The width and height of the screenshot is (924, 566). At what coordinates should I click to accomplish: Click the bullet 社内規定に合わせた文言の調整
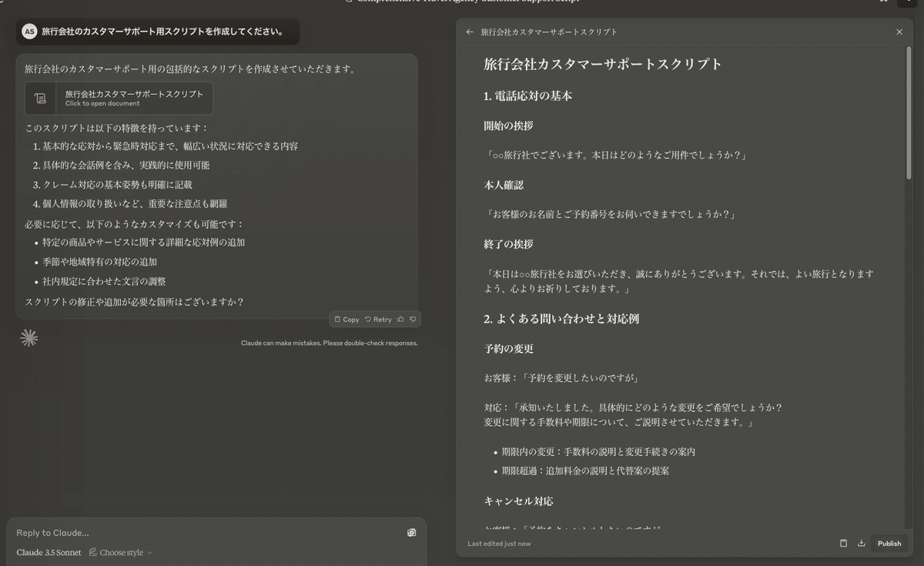(104, 281)
